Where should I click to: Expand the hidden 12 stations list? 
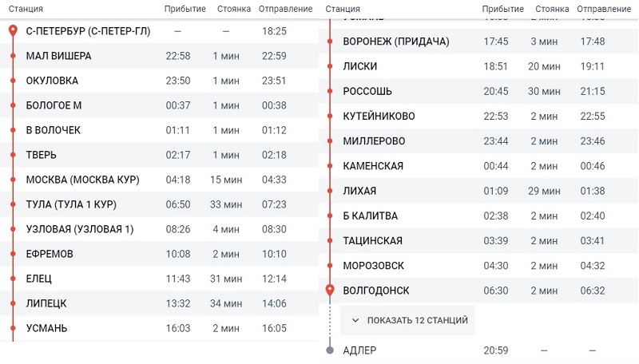tap(417, 320)
